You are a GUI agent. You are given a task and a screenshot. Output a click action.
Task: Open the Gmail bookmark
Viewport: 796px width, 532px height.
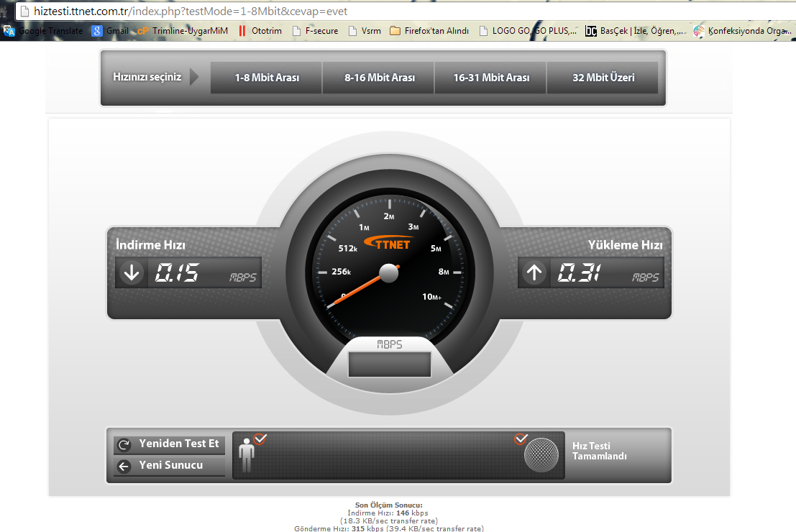[x=110, y=31]
